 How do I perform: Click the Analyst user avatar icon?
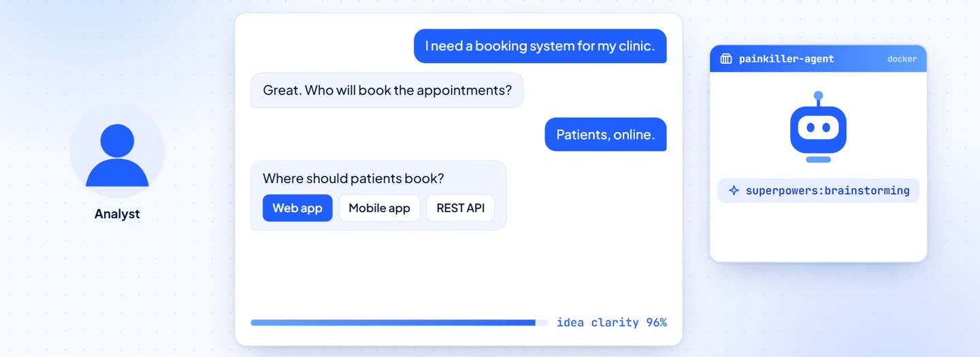(117, 151)
